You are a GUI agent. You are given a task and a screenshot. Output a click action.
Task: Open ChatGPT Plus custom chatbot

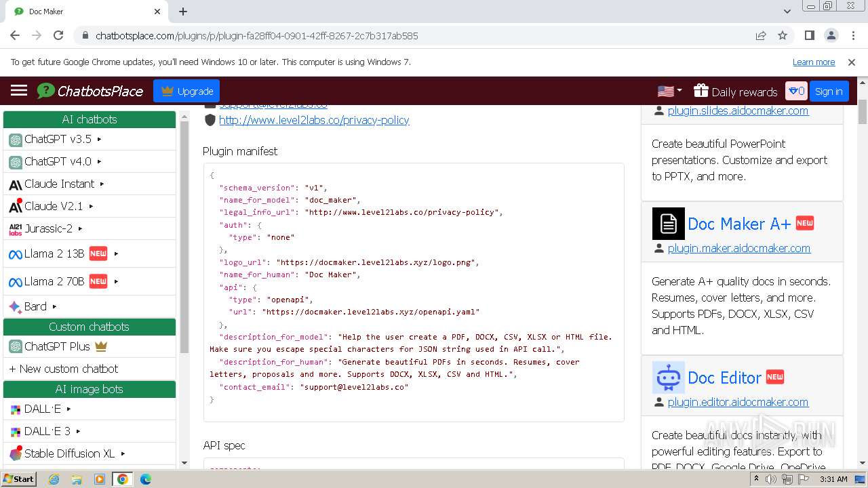click(x=57, y=346)
